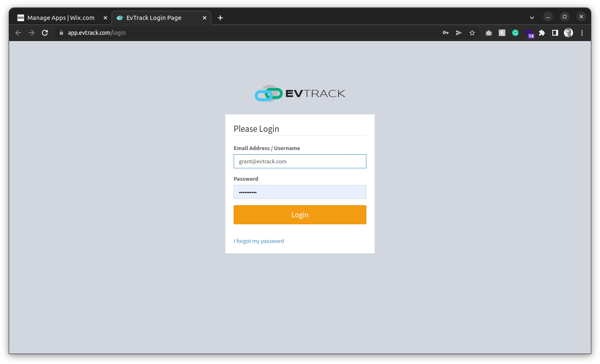Reload the EvTrack login page
The height and width of the screenshot is (364, 600).
(45, 33)
